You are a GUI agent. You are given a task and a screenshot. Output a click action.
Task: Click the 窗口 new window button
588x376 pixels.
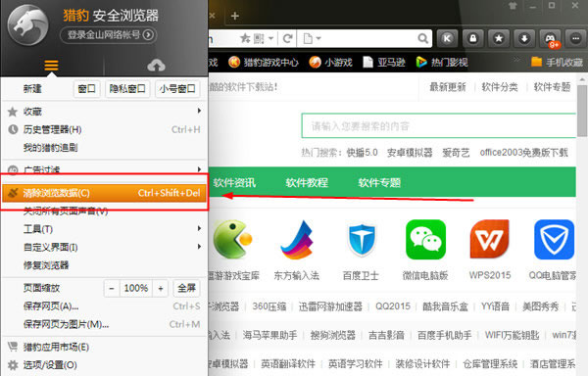click(86, 89)
